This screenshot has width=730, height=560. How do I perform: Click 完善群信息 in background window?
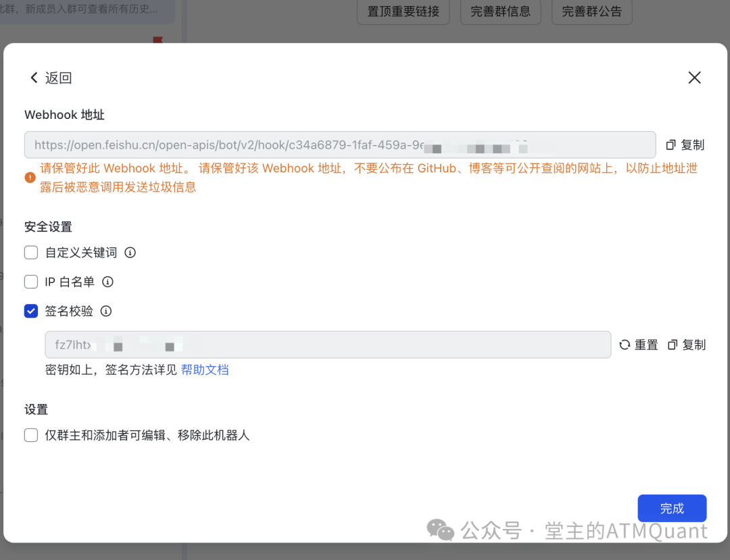tap(500, 11)
